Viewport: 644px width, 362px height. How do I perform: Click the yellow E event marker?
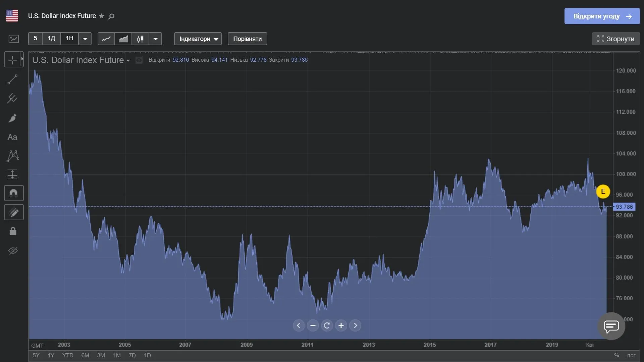[603, 192]
